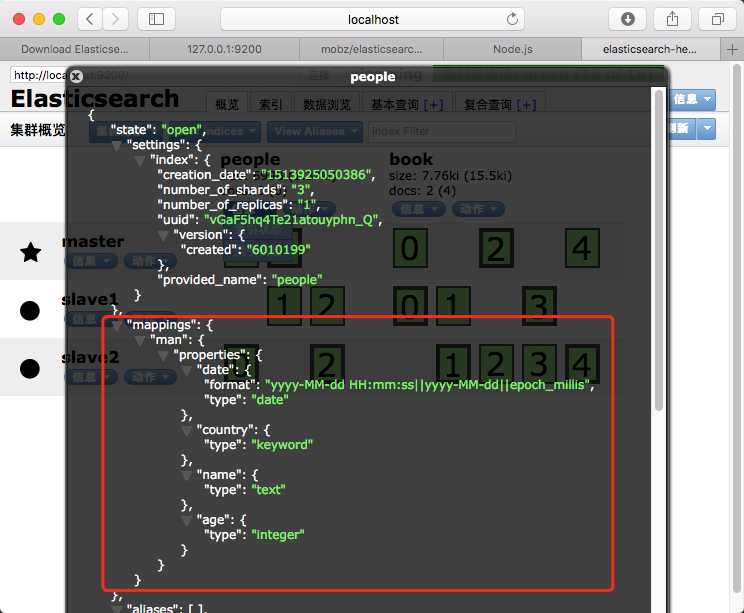The height and width of the screenshot is (613, 744).
Task: Click the master node star icon
Action: pos(30,252)
